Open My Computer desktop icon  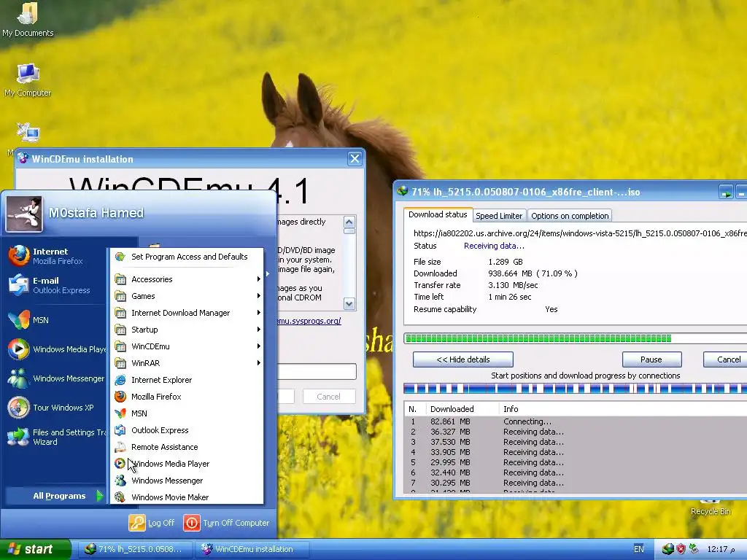[x=28, y=79]
